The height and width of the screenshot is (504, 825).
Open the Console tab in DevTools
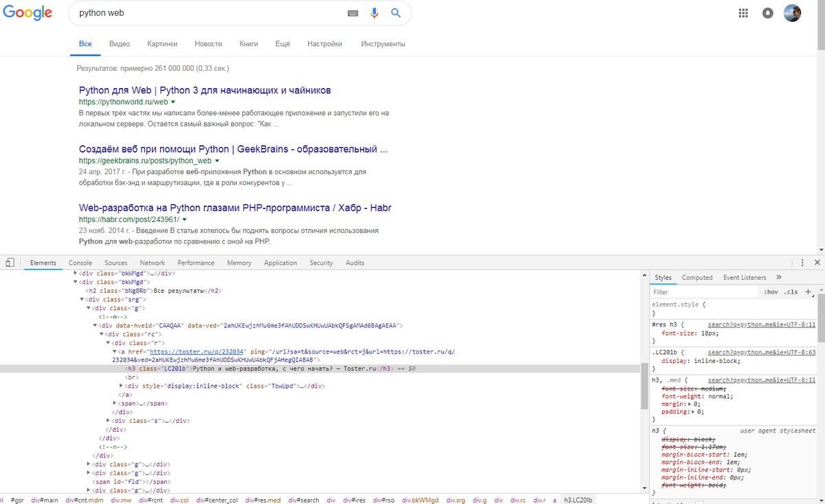(x=80, y=263)
